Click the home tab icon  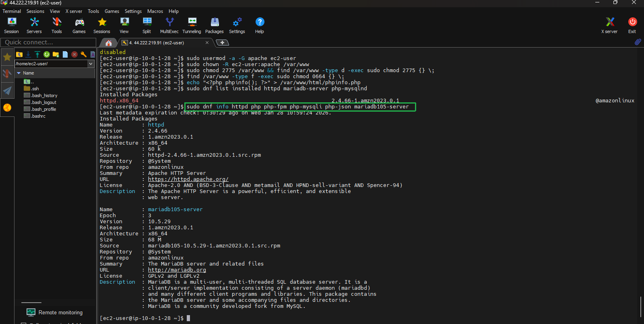[108, 43]
